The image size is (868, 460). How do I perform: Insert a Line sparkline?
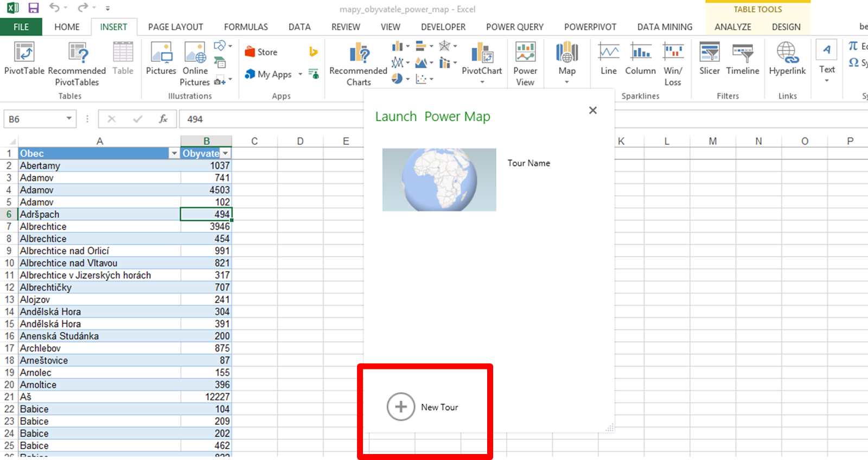tap(609, 59)
